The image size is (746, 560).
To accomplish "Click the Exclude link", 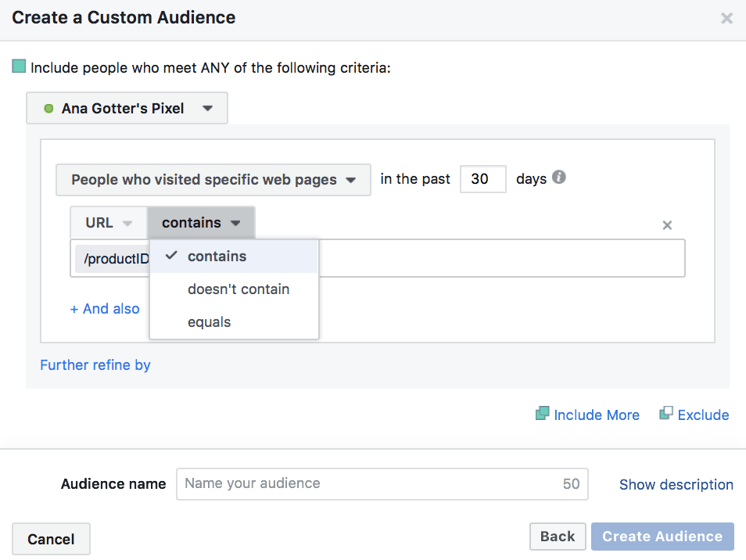I will click(x=703, y=415).
